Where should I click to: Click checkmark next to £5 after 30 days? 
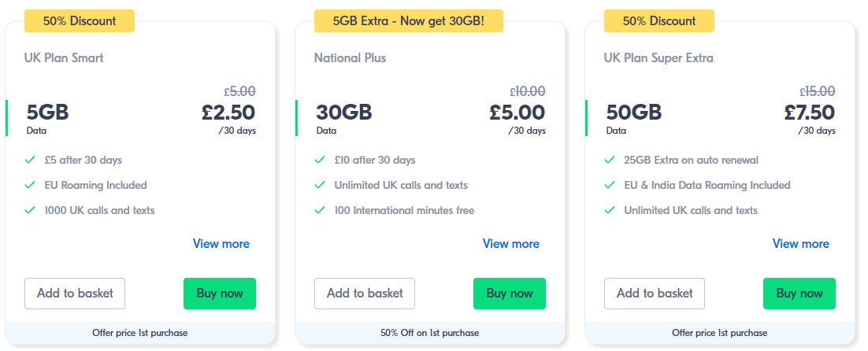click(30, 161)
